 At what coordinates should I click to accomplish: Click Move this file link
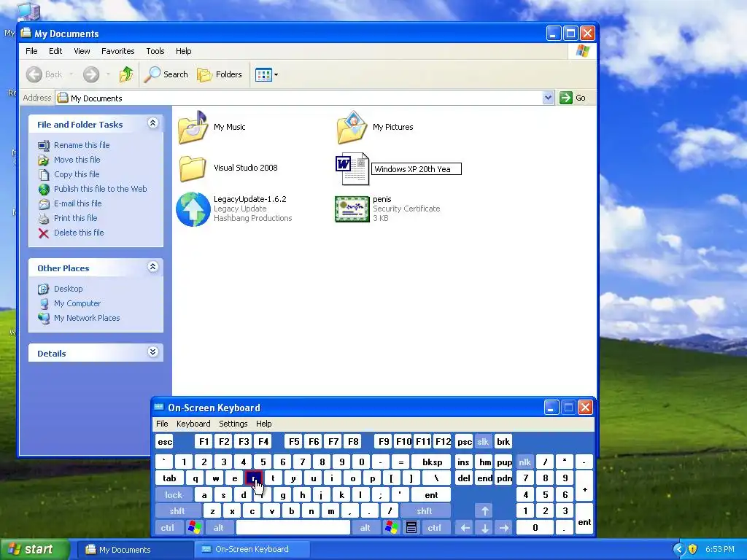tap(77, 160)
